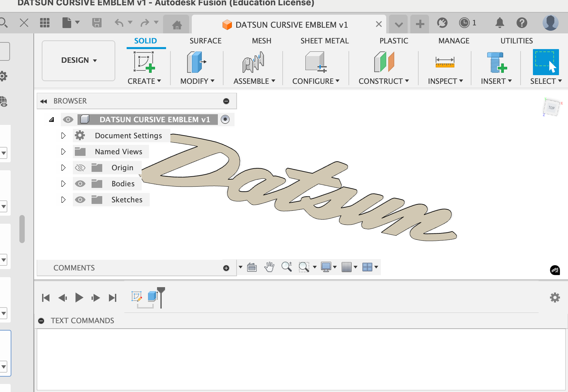
Task: Show the hidden Origin folder
Action: pos(80,168)
